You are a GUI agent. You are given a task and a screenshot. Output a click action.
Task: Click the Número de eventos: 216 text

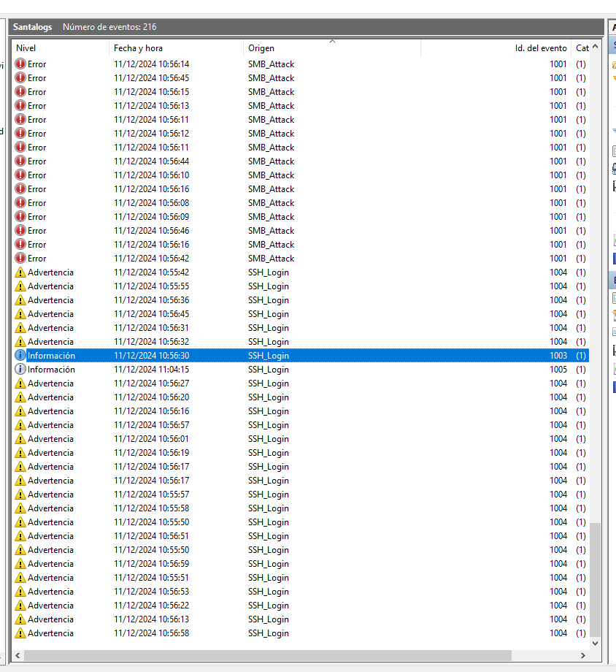pyautogui.click(x=109, y=27)
